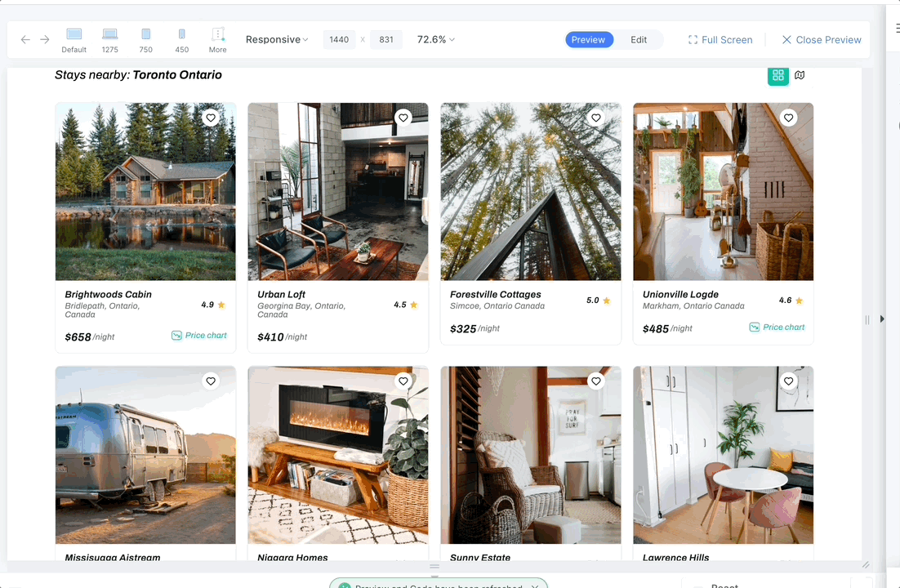Favorite Forestville Cottages with the heart icon
Screen dimensions: 900x588
pos(596,118)
